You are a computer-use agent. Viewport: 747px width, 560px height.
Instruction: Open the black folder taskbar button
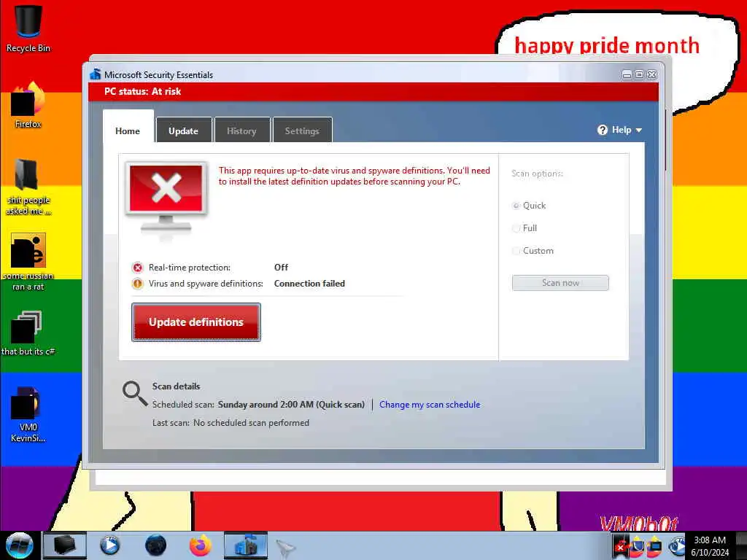(x=65, y=545)
